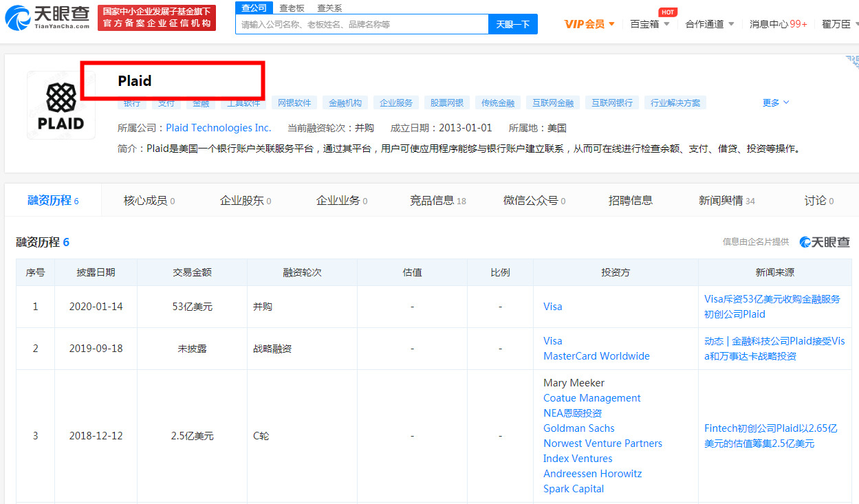Start the search with the 天眼一下 button
859x504 pixels.
pos(513,24)
